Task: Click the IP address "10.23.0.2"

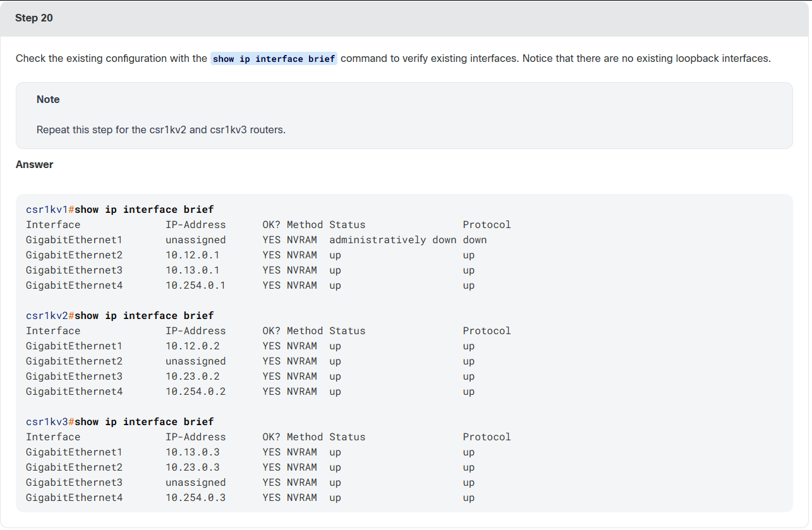Action: coord(193,376)
